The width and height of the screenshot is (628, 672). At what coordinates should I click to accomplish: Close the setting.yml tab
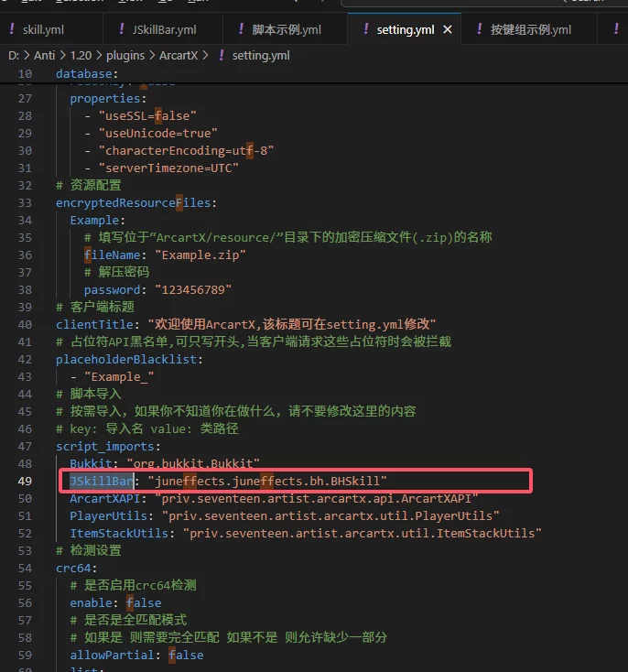coord(448,29)
